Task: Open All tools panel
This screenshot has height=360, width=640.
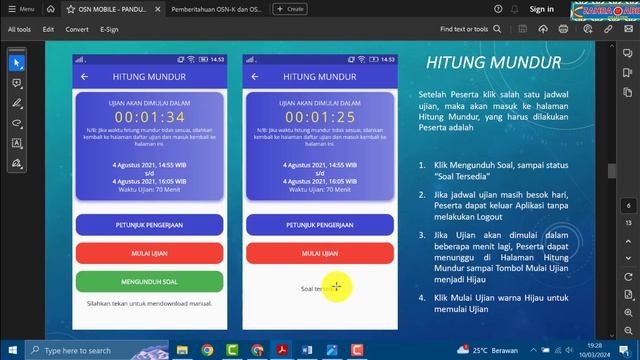Action: 19,29
